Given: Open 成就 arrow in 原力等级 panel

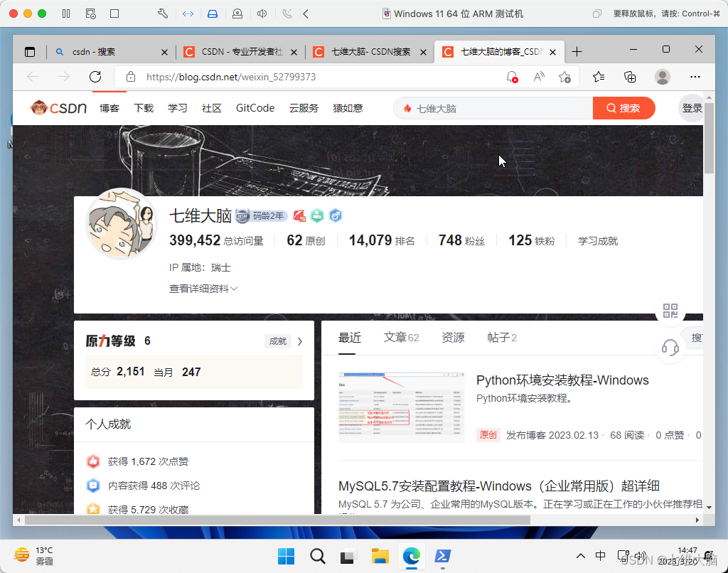Looking at the screenshot, I should pos(300,341).
